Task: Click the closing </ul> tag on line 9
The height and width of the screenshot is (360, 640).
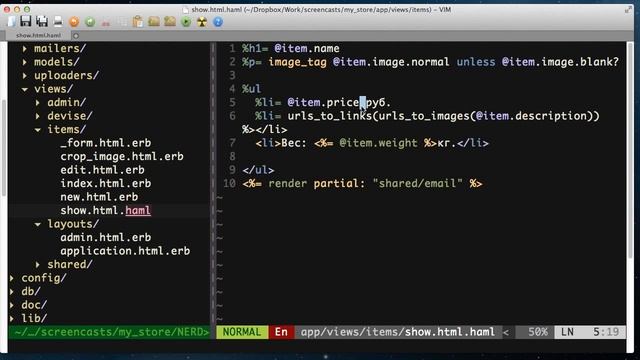Action: (258, 170)
